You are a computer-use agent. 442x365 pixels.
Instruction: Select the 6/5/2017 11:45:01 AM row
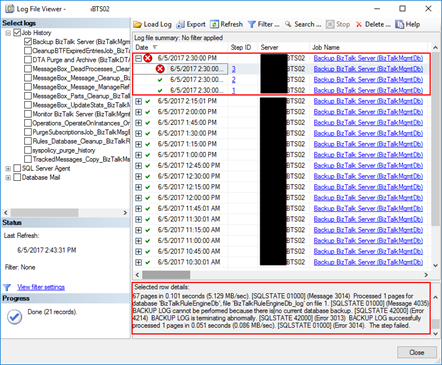[280, 209]
